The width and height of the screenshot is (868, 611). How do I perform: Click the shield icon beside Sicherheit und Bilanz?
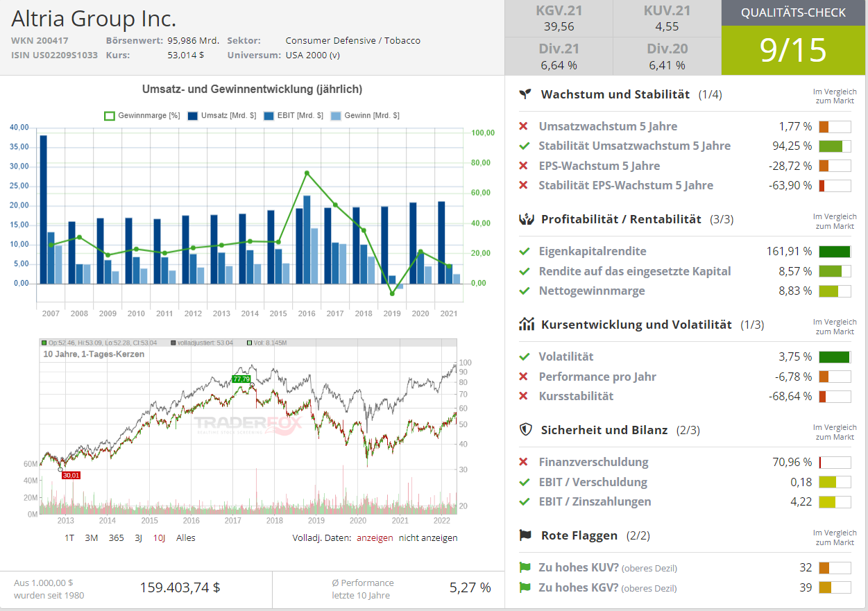[x=526, y=429]
